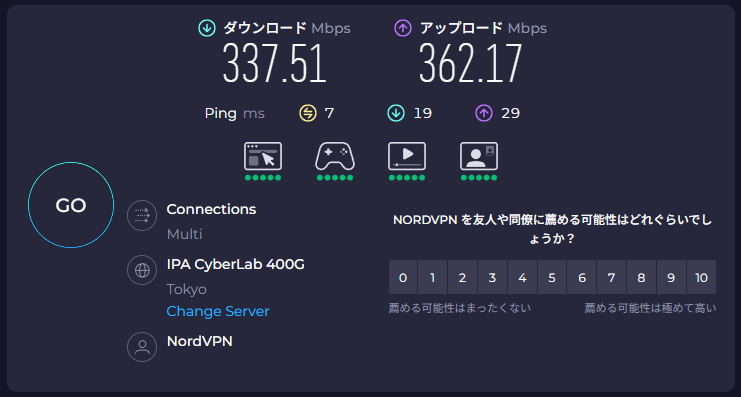Click the upload arrow icon beside アップロード
This screenshot has height=397, width=741.
pyautogui.click(x=403, y=28)
